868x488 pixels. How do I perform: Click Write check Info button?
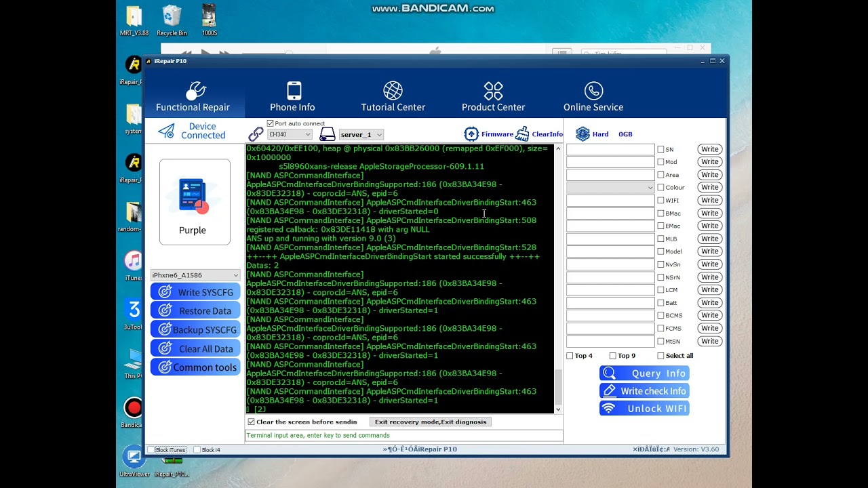pos(644,391)
